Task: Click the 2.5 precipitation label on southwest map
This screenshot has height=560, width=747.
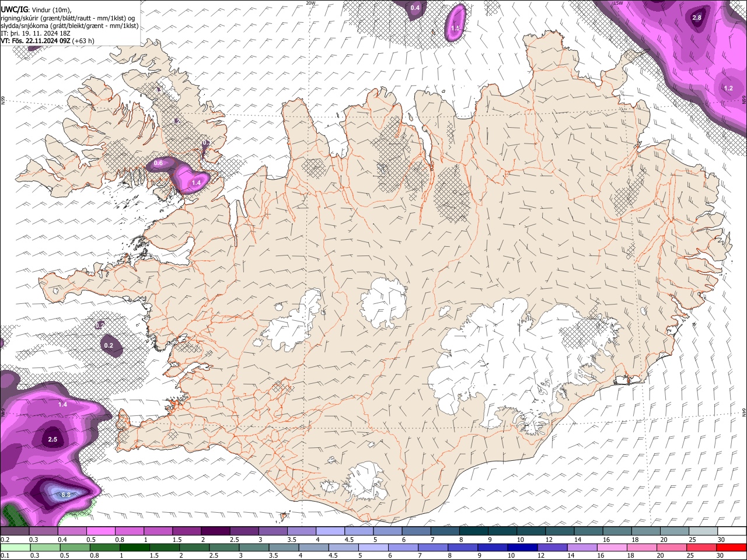Action: pyautogui.click(x=53, y=439)
